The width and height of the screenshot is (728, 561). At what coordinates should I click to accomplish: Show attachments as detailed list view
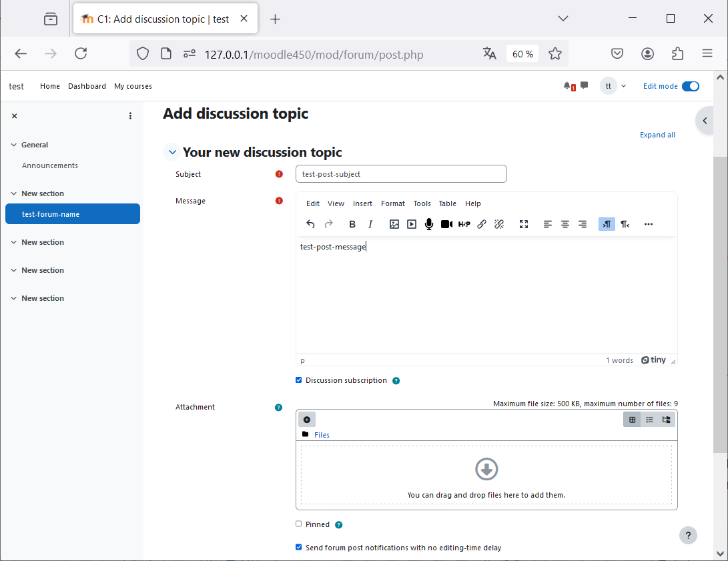pos(649,420)
